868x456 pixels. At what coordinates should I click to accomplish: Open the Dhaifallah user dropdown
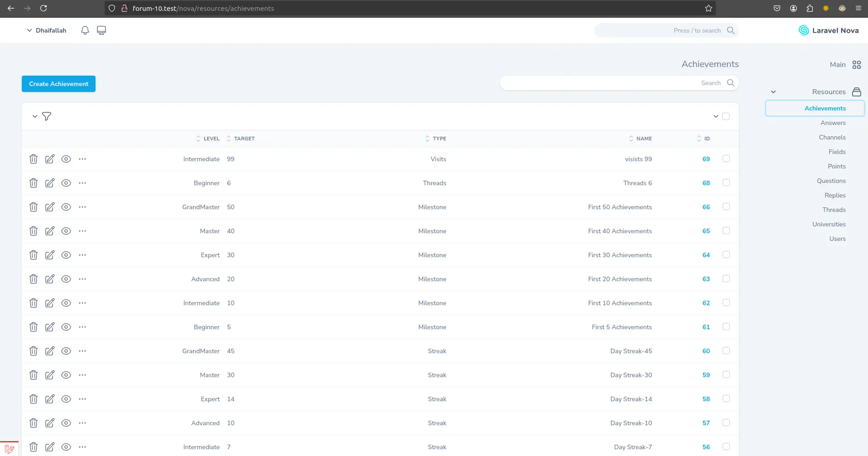47,30
